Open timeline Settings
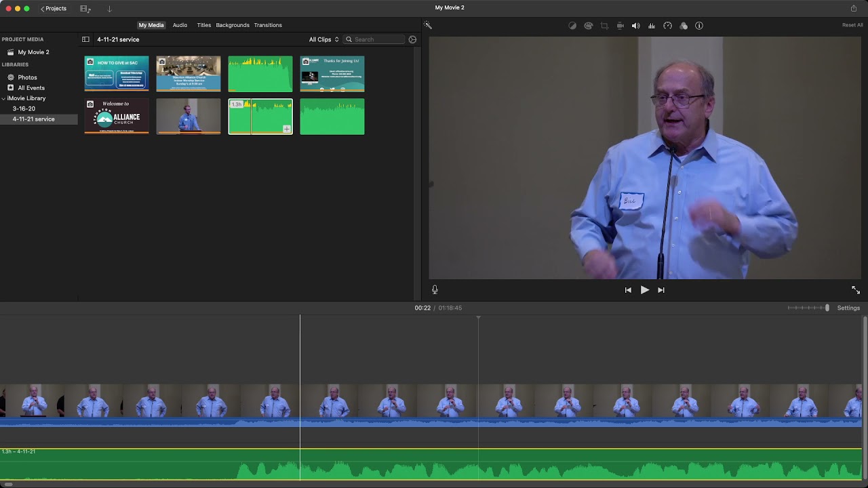Viewport: 868px width, 488px height. pos(848,308)
